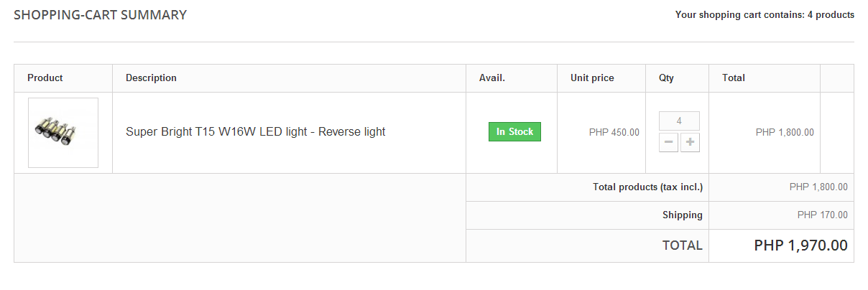Click the Qty column header
The width and height of the screenshot is (868, 290).
point(666,78)
